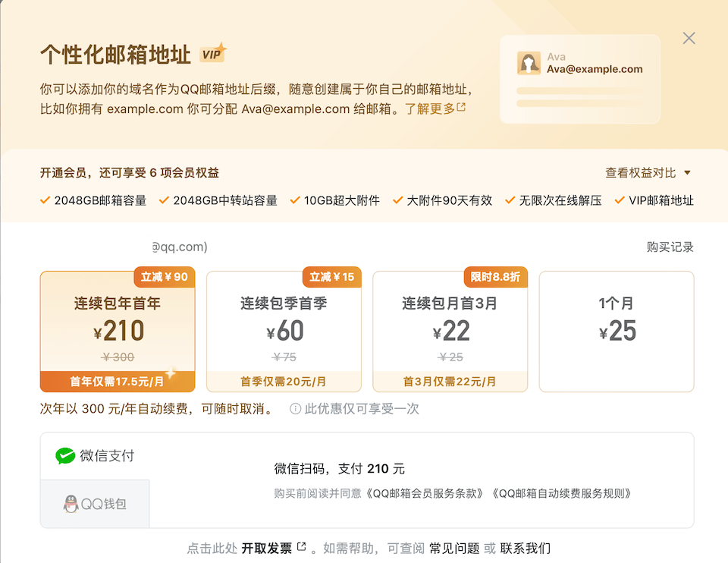The image size is (728, 563).
Task: Open 《QQ邮箱自动续费服务规则》 link
Action: click(561, 493)
